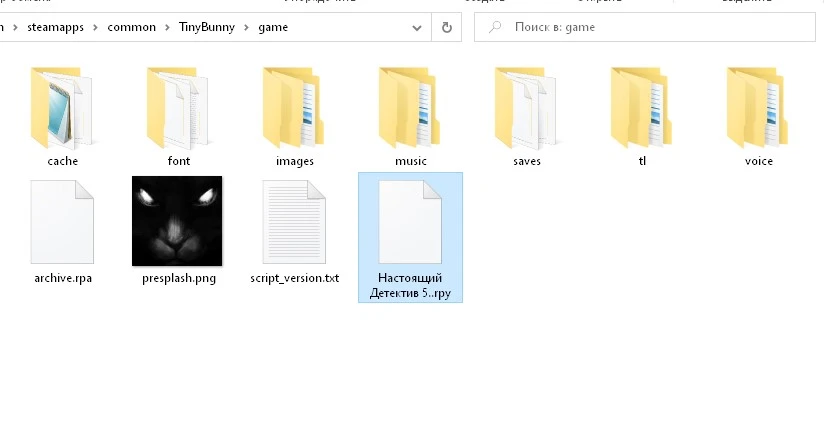The width and height of the screenshot is (827, 438).
Task: Open the cache folder icon
Action: tap(62, 108)
